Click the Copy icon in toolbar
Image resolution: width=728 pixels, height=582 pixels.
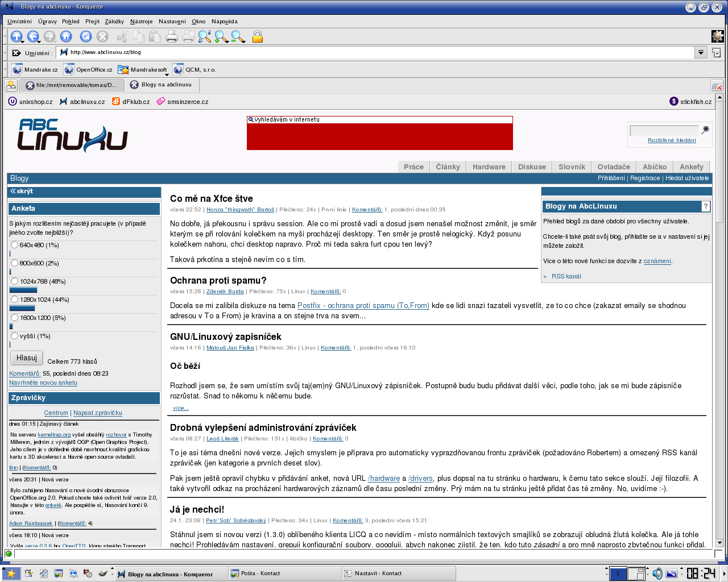[139, 36]
